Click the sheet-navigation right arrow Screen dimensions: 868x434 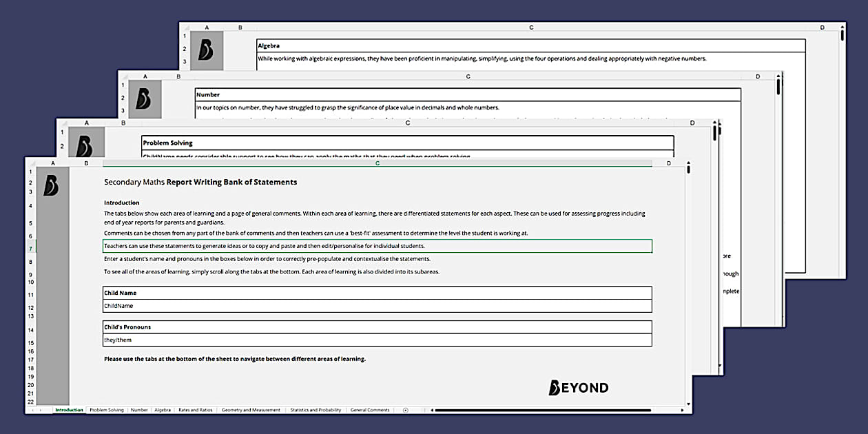coord(39,409)
